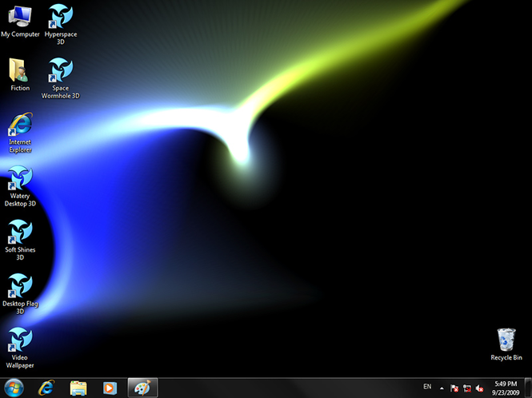Launch Internet Explorer from the taskbar

(46, 388)
